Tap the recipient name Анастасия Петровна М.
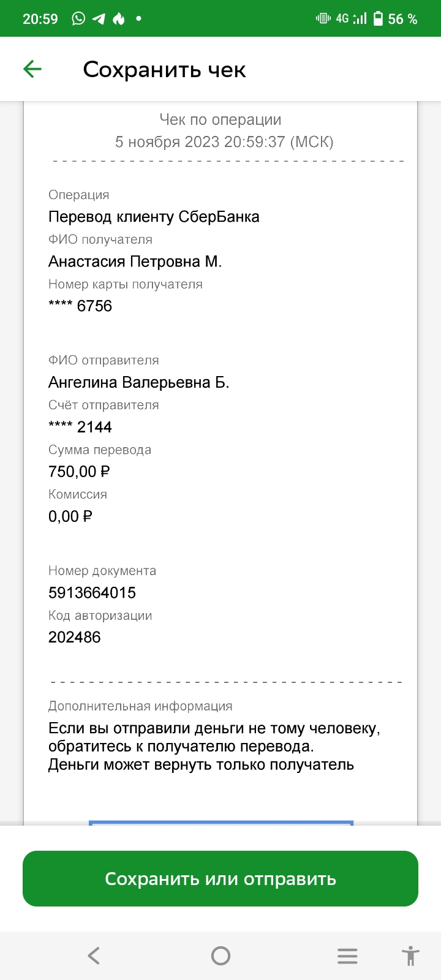441x980 pixels. (x=135, y=262)
